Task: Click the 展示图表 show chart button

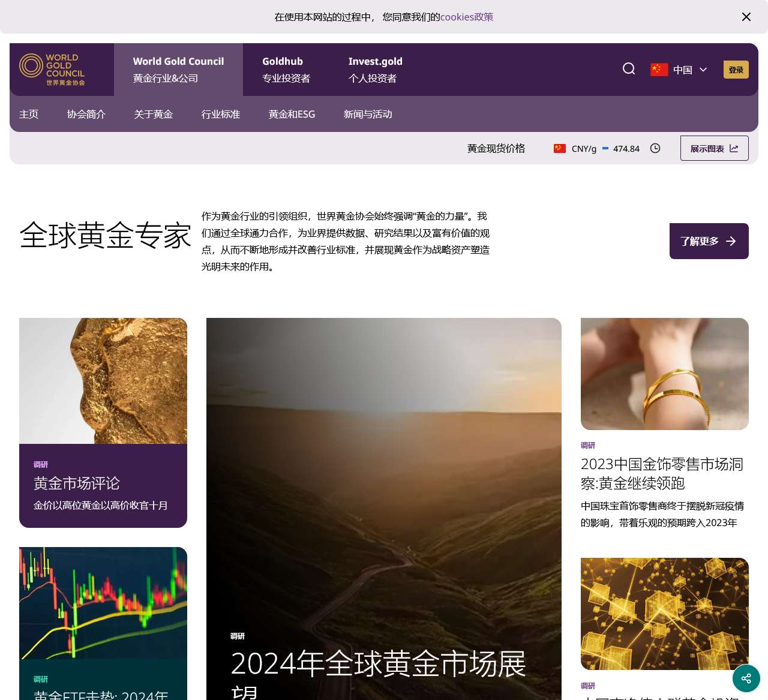Action: click(714, 148)
